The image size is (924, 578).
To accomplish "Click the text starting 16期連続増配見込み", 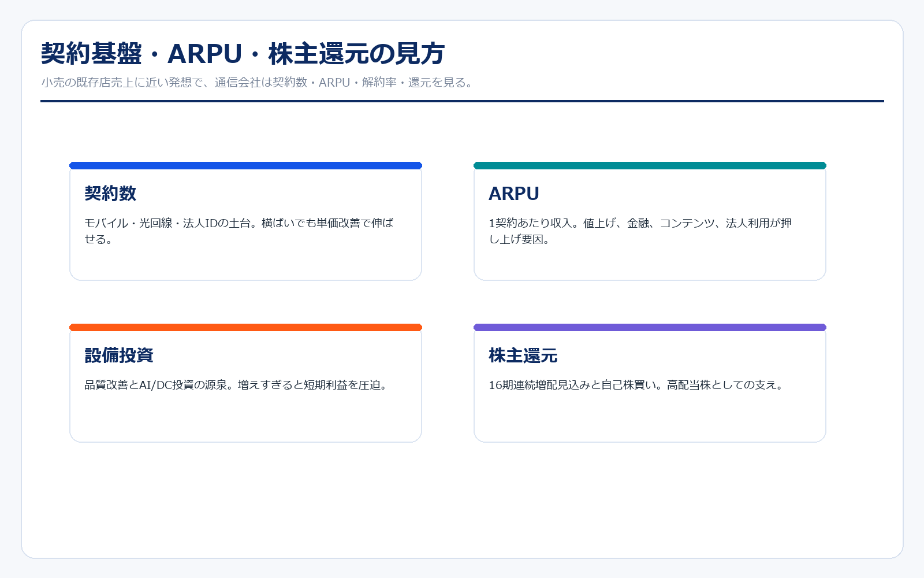I will [x=638, y=385].
